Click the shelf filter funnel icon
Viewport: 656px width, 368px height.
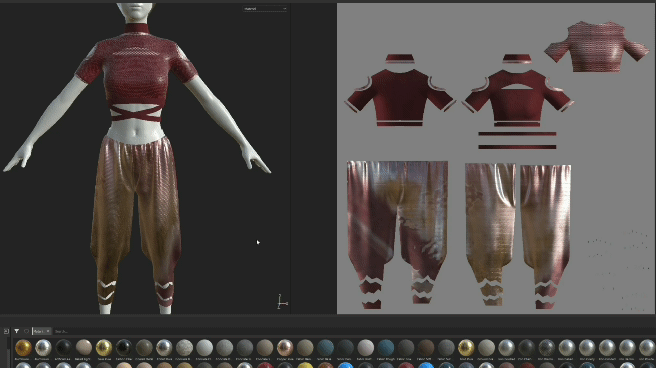pyautogui.click(x=17, y=331)
